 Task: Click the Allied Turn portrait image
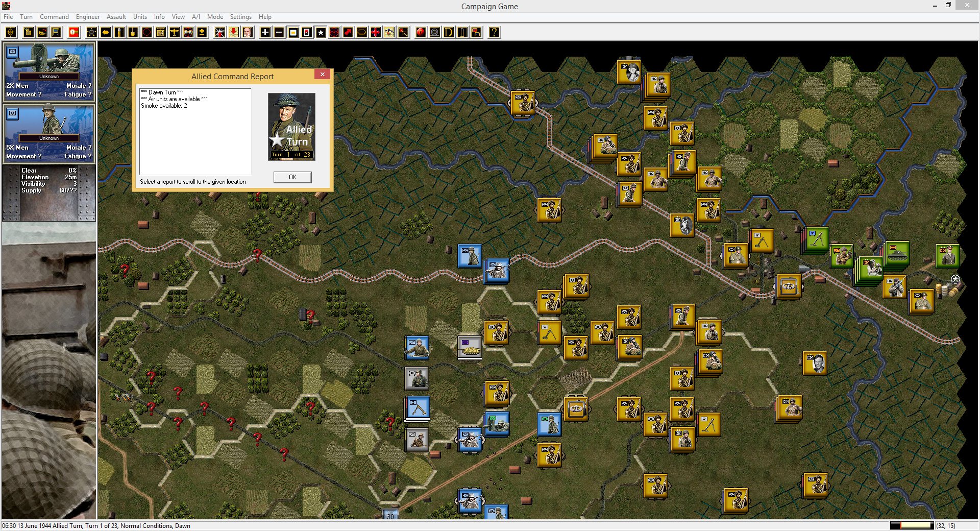coord(291,127)
